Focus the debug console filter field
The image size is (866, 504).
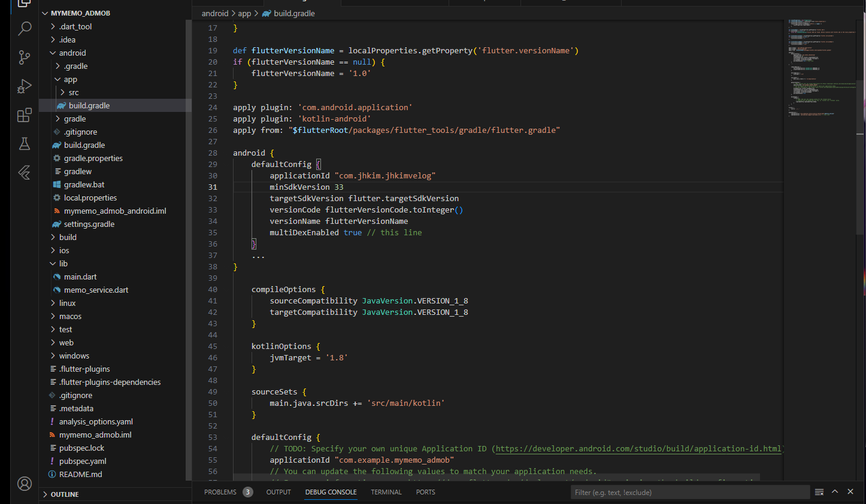click(x=690, y=492)
